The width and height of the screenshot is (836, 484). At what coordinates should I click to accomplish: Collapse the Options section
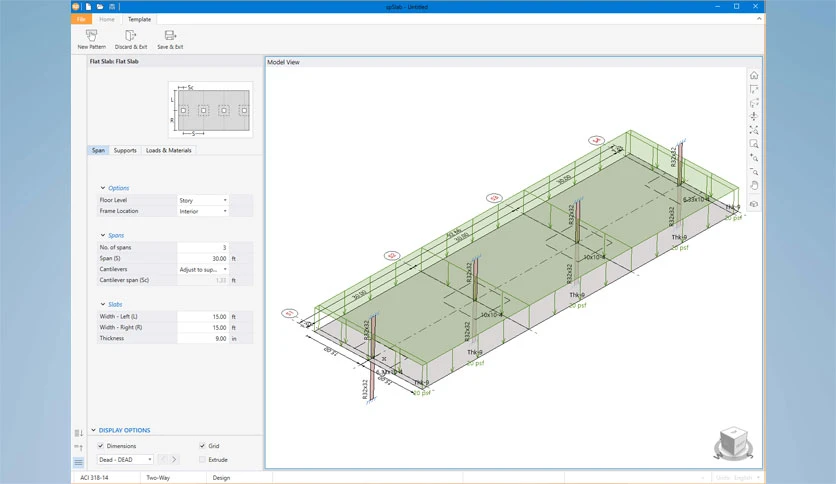[x=103, y=188]
